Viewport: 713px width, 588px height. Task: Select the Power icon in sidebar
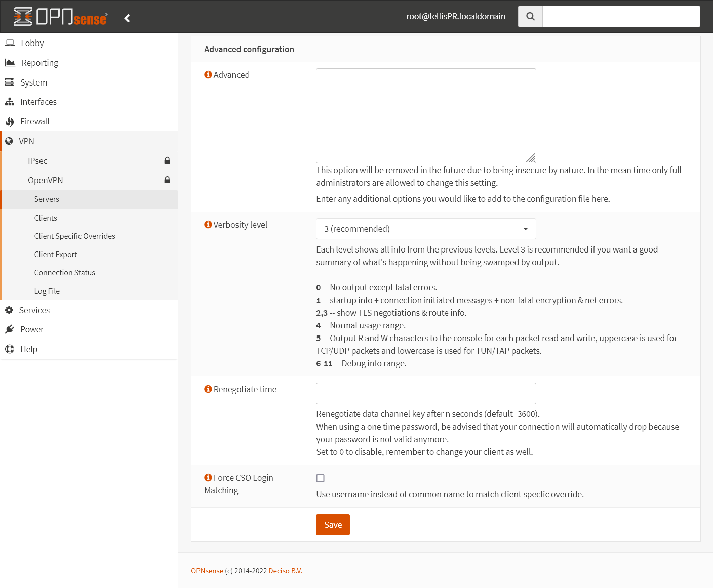[x=10, y=329]
